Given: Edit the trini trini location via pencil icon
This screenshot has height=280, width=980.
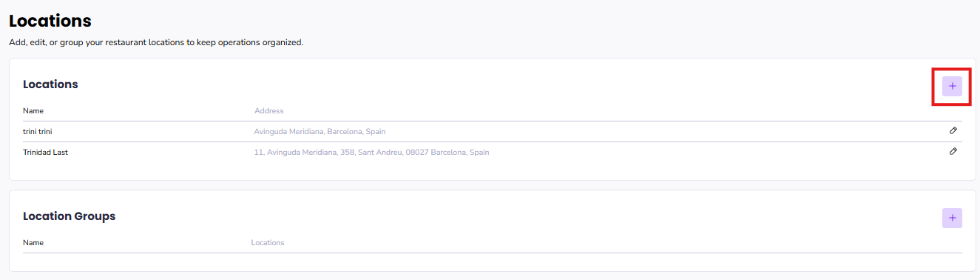Looking at the screenshot, I should coord(953,130).
